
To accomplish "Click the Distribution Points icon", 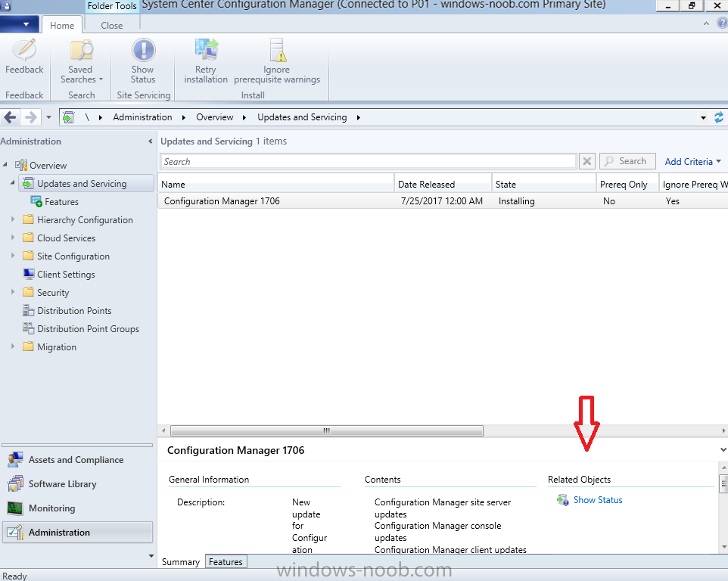I will [28, 310].
